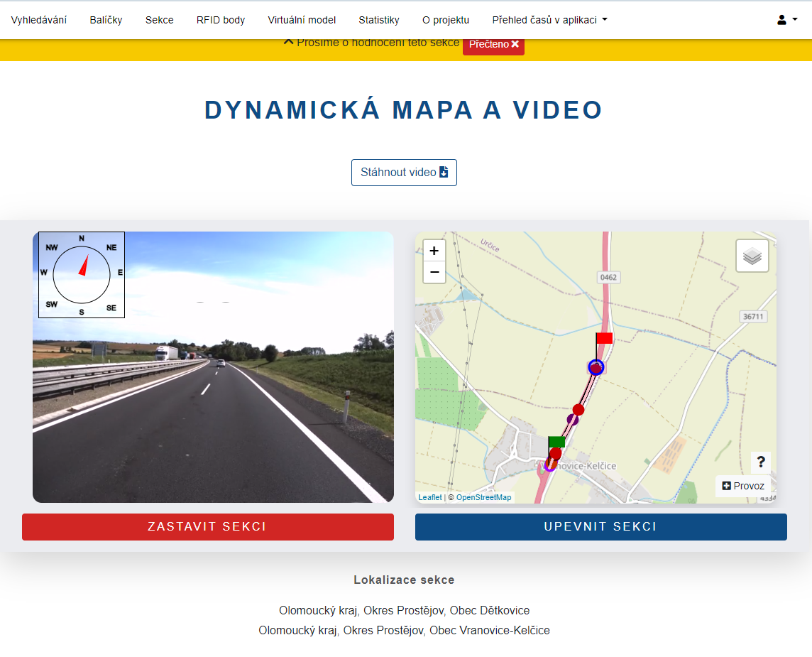Open the OpenStreetMap attribution link
The height and width of the screenshot is (657, 812).
point(483,497)
